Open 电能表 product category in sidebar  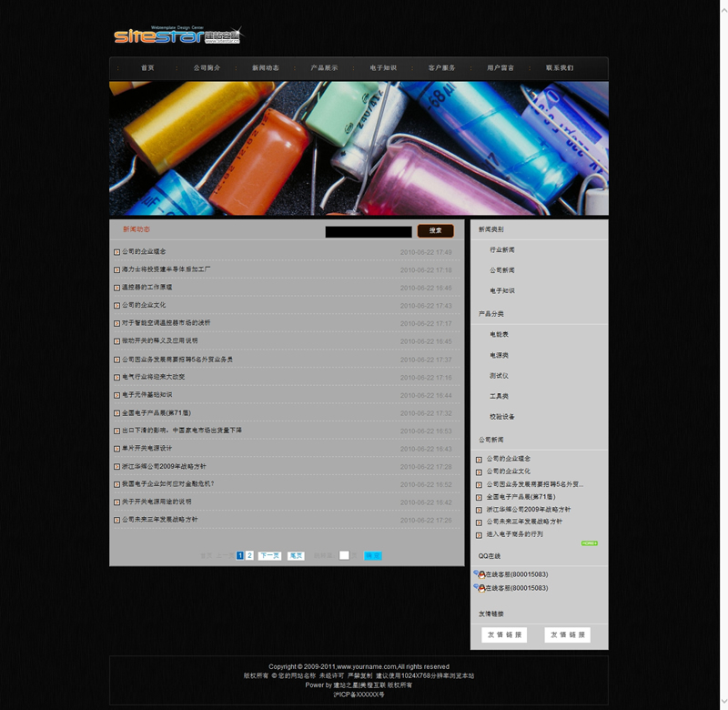(x=499, y=335)
